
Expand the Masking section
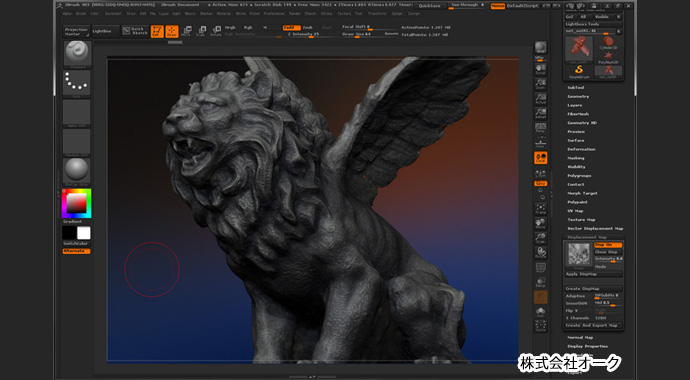(x=576, y=158)
